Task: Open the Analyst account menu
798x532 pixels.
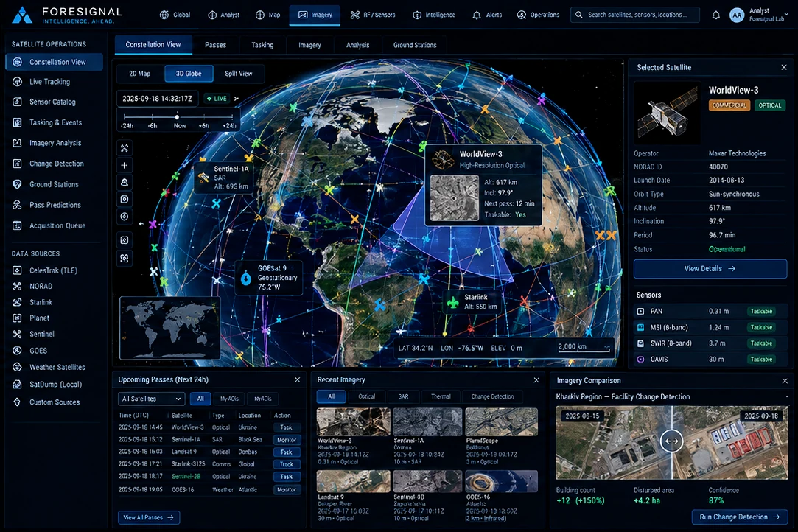Action: click(x=760, y=15)
